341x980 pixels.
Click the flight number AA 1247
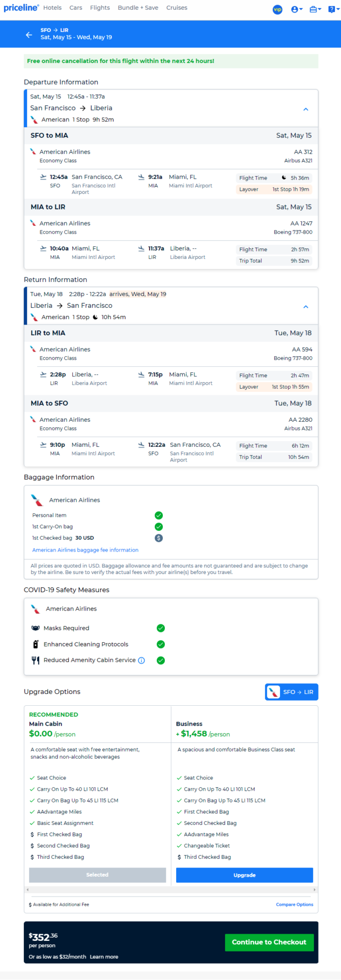(301, 223)
